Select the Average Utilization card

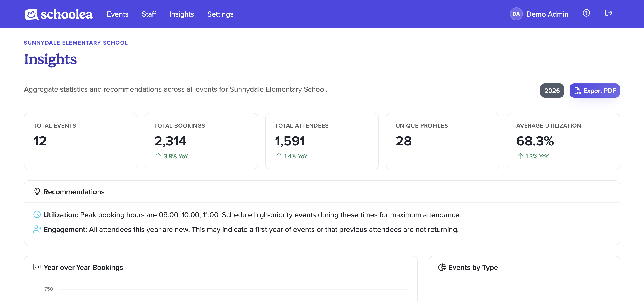tap(563, 141)
